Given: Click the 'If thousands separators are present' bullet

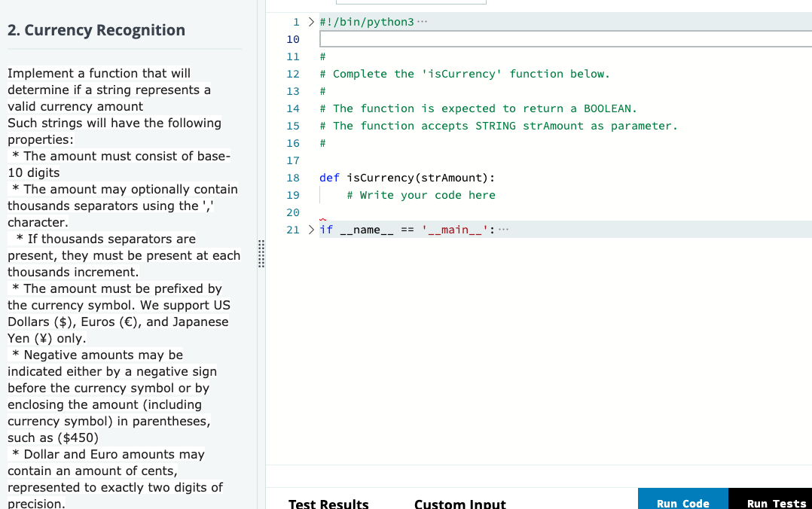Looking at the screenshot, I should coord(124,255).
